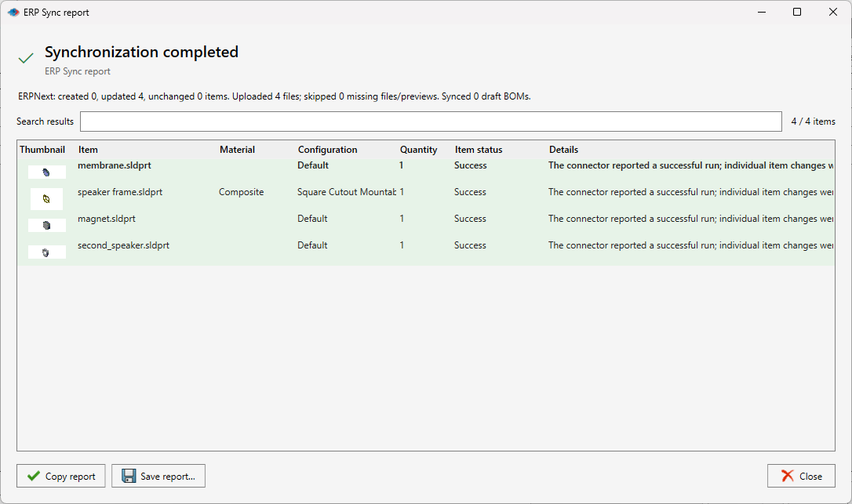Close the ERP Sync report via Close button
The width and height of the screenshot is (852, 504).
pyautogui.click(x=801, y=476)
